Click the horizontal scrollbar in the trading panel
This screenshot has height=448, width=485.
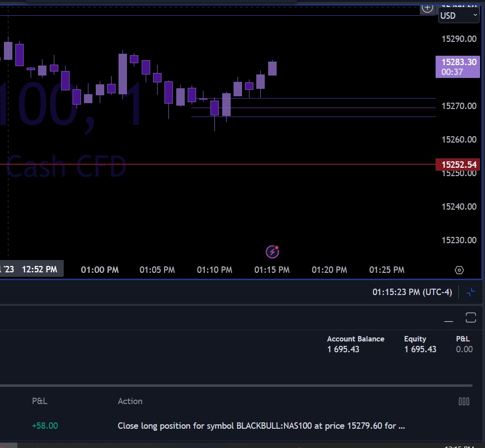(236, 386)
